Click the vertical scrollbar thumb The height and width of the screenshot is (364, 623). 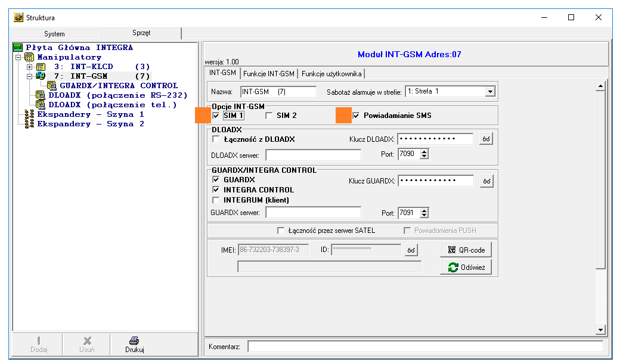(x=600, y=180)
